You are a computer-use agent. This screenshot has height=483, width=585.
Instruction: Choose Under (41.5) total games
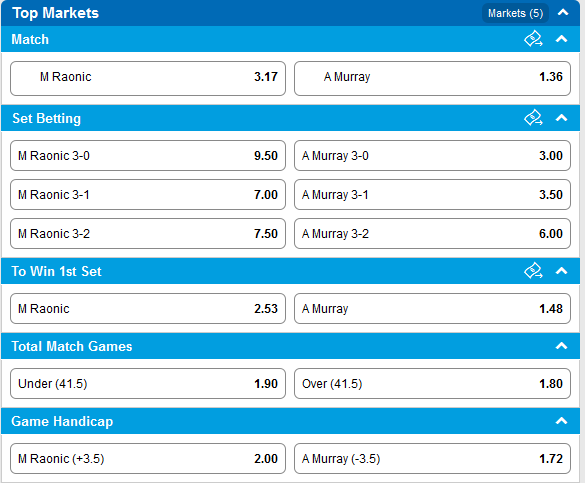point(148,383)
